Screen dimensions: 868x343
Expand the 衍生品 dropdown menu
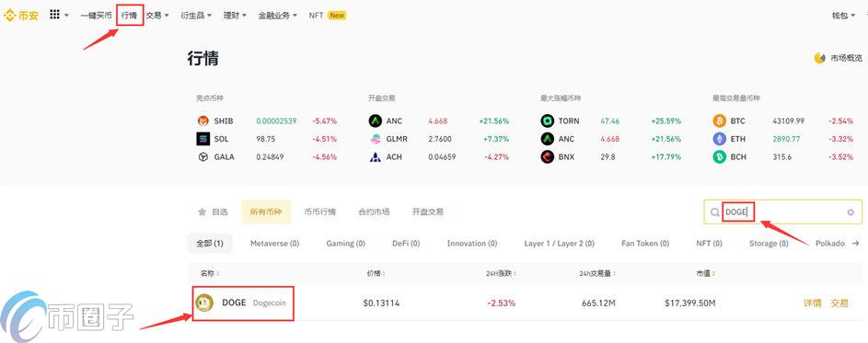point(196,16)
